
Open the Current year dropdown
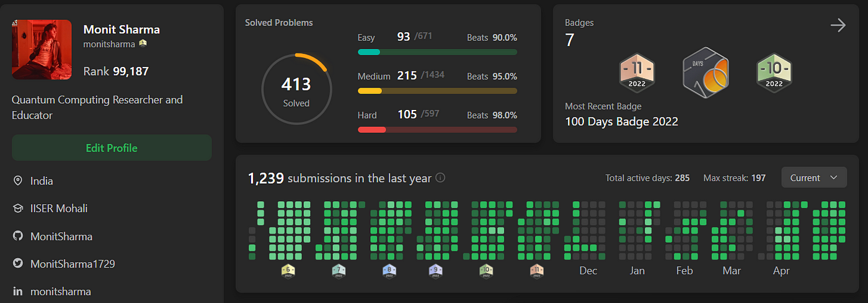pos(814,178)
